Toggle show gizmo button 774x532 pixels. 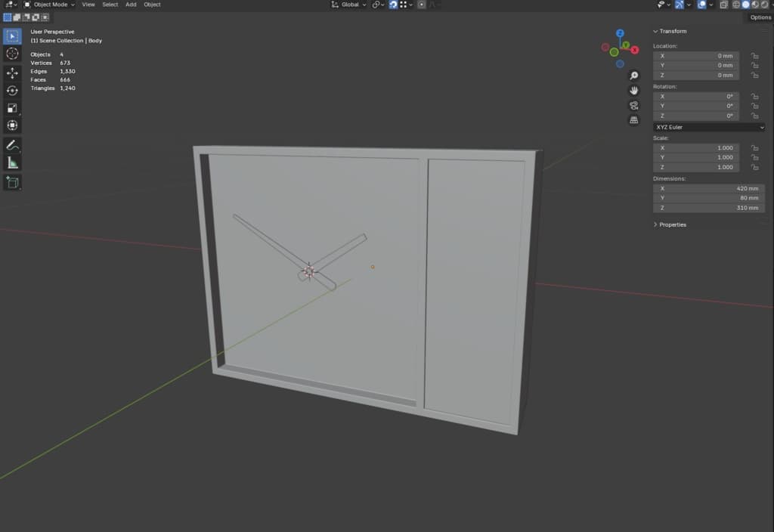(x=680, y=5)
